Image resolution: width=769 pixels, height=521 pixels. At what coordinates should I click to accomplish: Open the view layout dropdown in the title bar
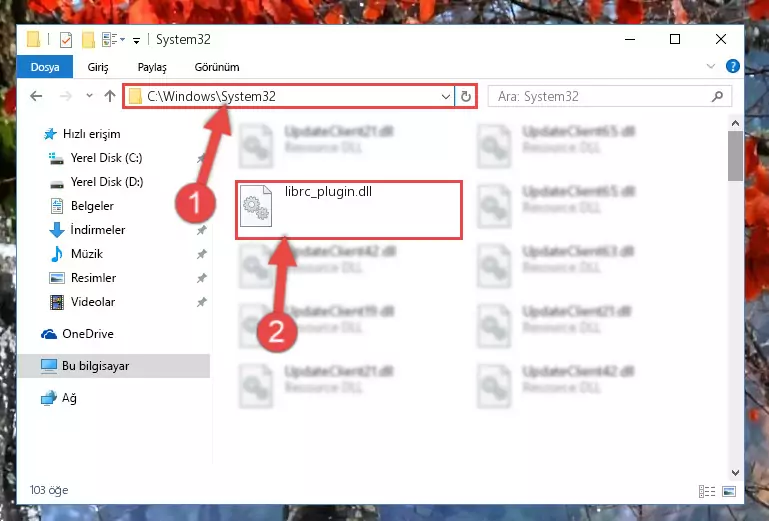coord(113,39)
